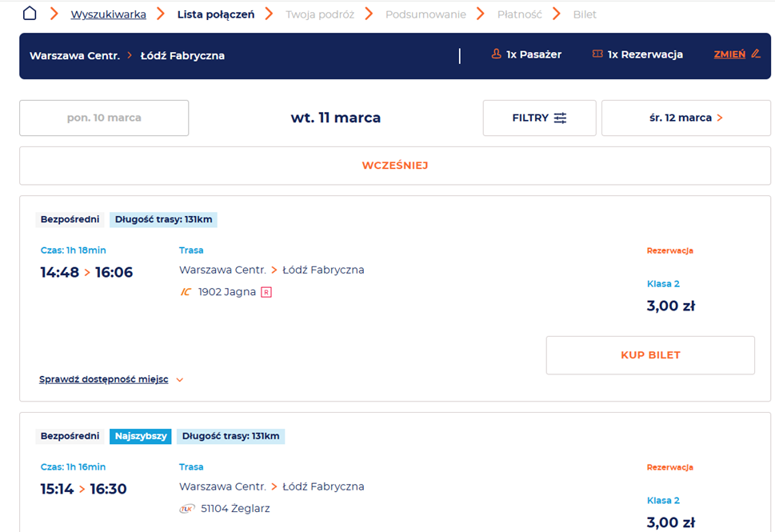Click Bezpośredni badge on the 15:14 connection
Viewport: 775px width, 532px height.
(x=70, y=436)
